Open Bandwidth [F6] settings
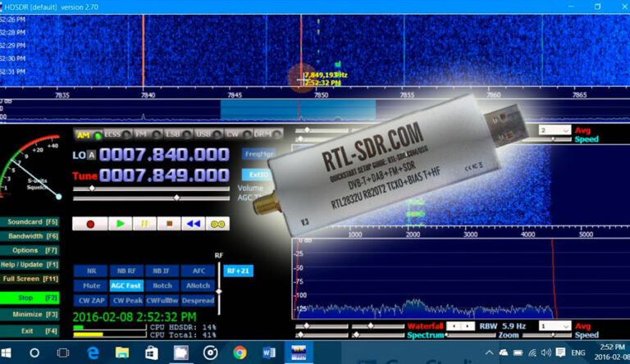The height and width of the screenshot is (364, 630). tap(30, 236)
